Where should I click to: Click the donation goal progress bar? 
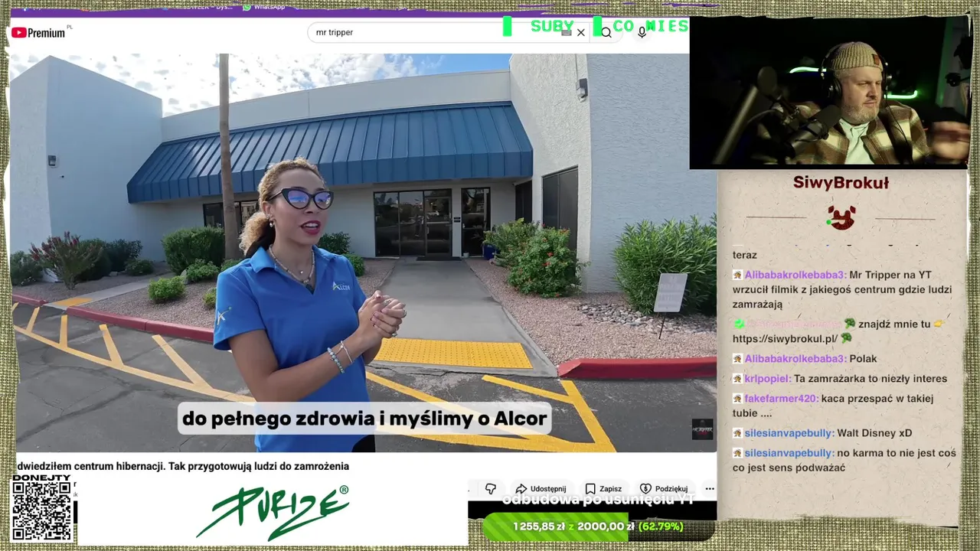[x=598, y=527]
